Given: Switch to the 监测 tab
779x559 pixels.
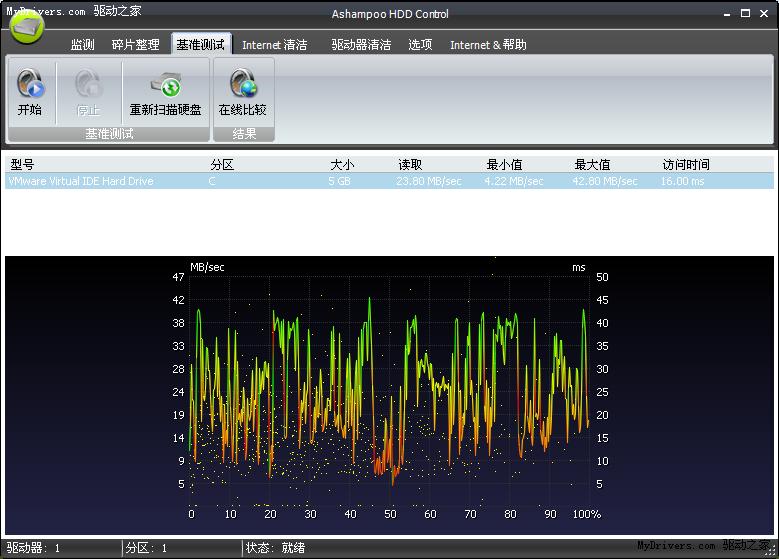Looking at the screenshot, I should [82, 45].
